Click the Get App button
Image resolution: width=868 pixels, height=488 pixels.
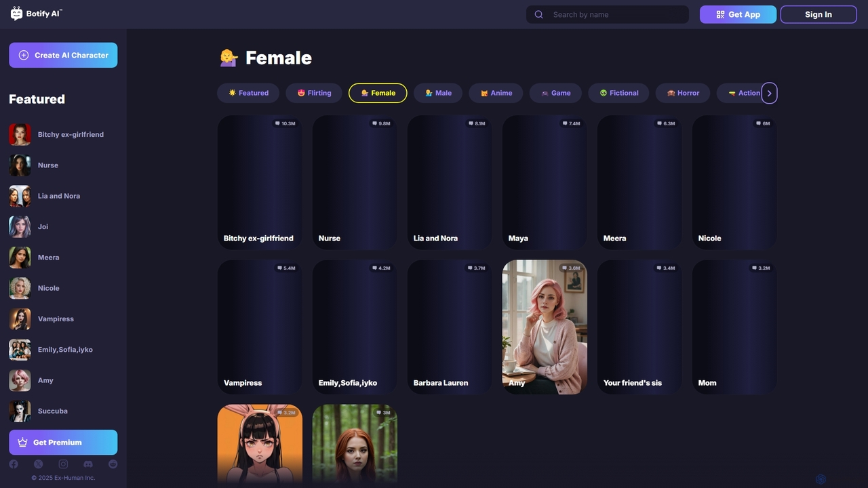738,14
